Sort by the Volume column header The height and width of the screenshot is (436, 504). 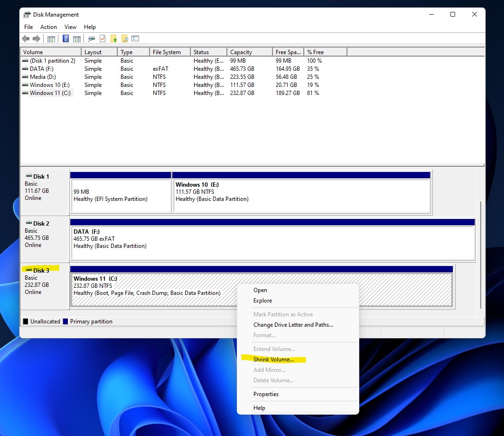51,52
